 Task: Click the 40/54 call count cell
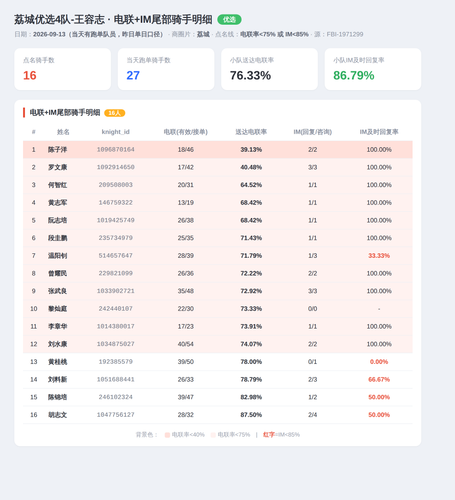(186, 344)
